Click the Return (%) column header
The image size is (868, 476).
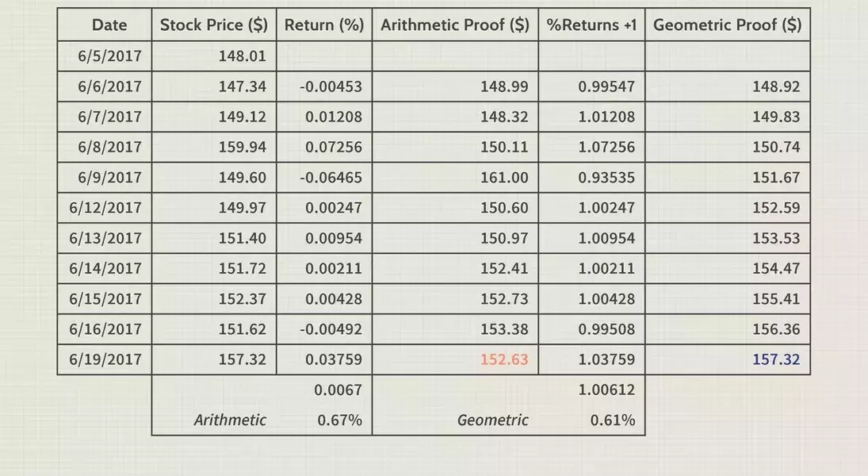(x=323, y=25)
